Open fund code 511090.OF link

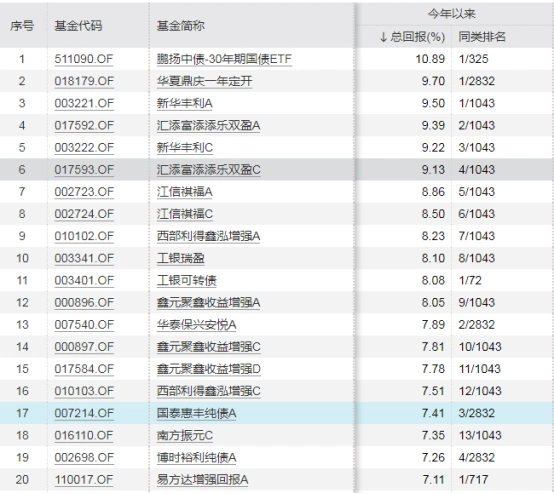[x=84, y=59]
